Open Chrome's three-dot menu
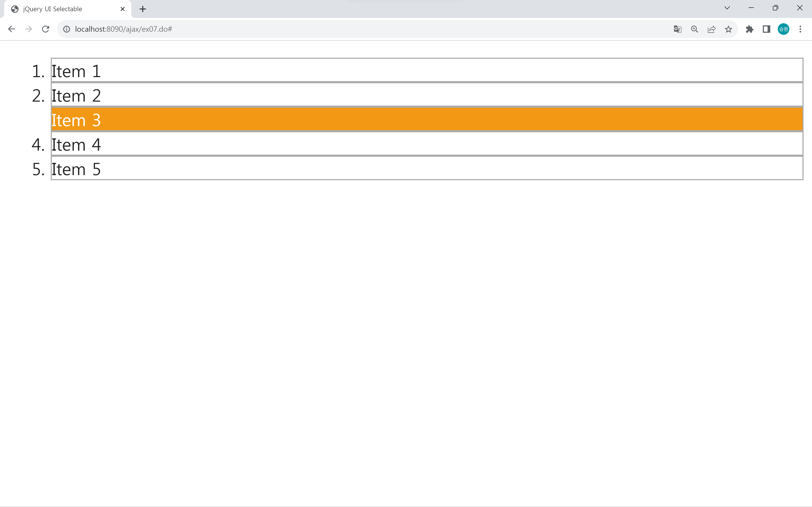812x507 pixels. click(x=800, y=29)
